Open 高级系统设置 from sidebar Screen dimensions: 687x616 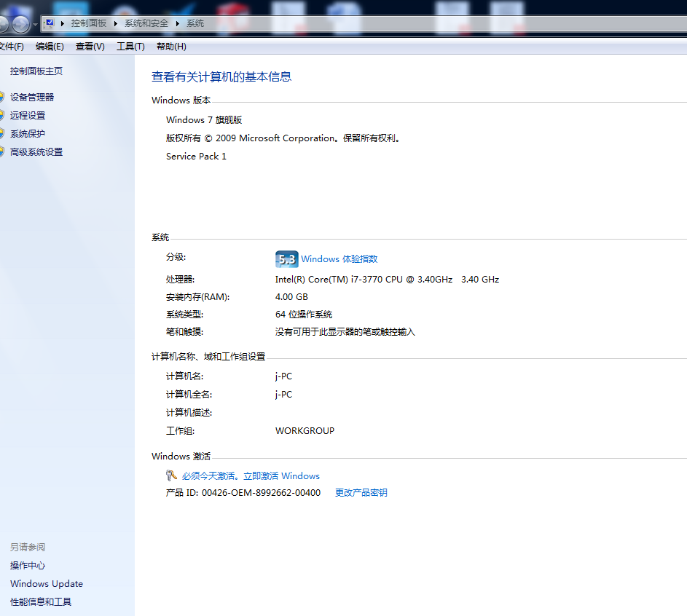(x=36, y=152)
